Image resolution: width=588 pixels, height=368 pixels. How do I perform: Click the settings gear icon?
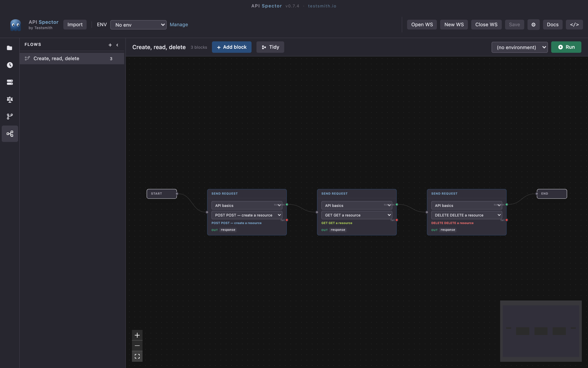pos(533,25)
